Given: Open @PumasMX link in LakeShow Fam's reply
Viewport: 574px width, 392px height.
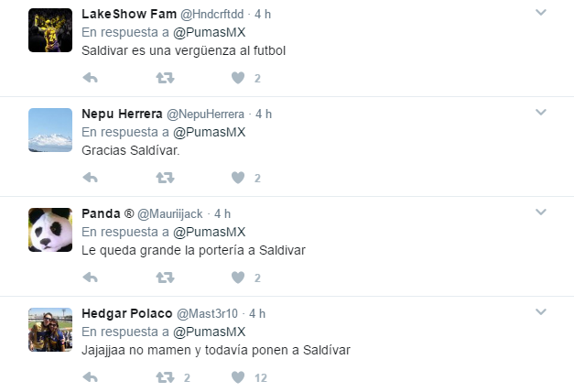Looking at the screenshot, I should (209, 32).
